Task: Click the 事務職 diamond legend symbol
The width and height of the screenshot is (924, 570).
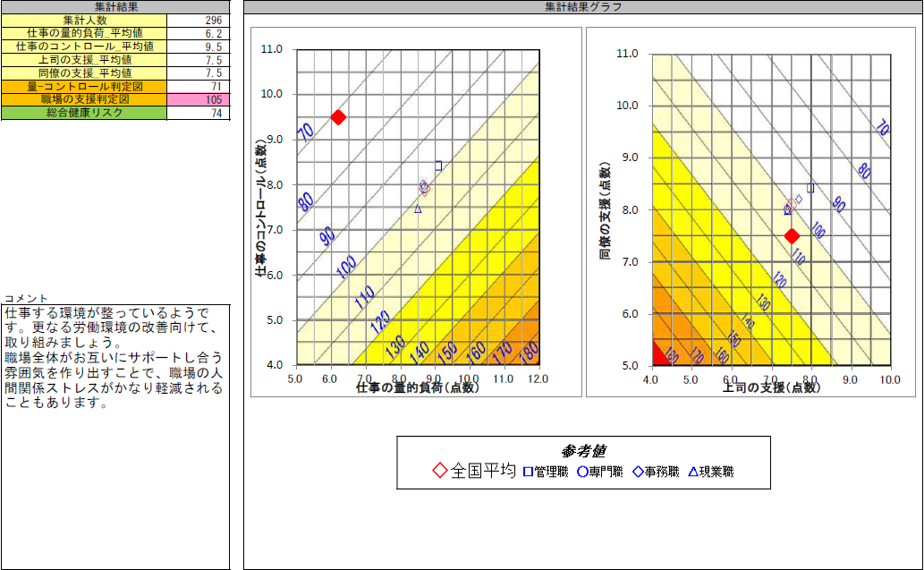Action: click(637, 470)
